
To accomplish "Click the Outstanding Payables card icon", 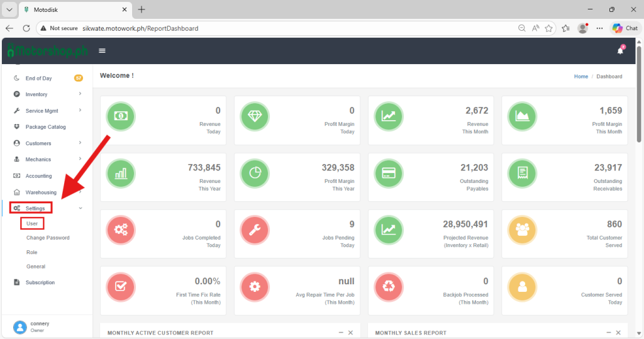I will pos(387,173).
